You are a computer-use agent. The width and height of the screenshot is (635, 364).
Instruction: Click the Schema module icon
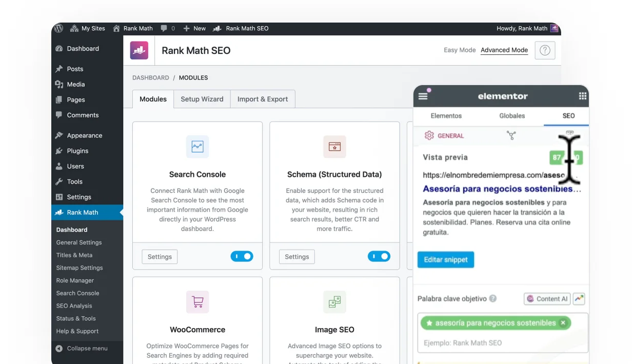tap(334, 147)
